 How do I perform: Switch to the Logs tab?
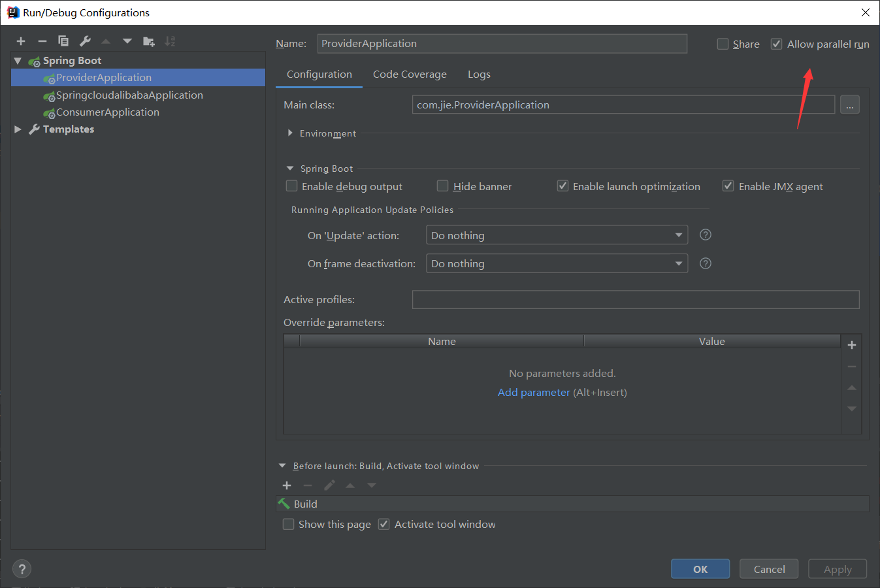tap(479, 74)
